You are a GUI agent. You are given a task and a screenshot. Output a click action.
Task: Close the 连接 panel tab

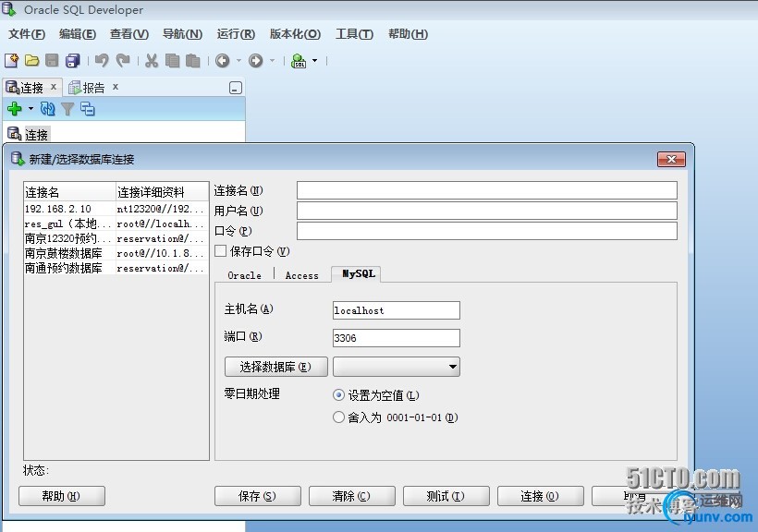point(54,87)
